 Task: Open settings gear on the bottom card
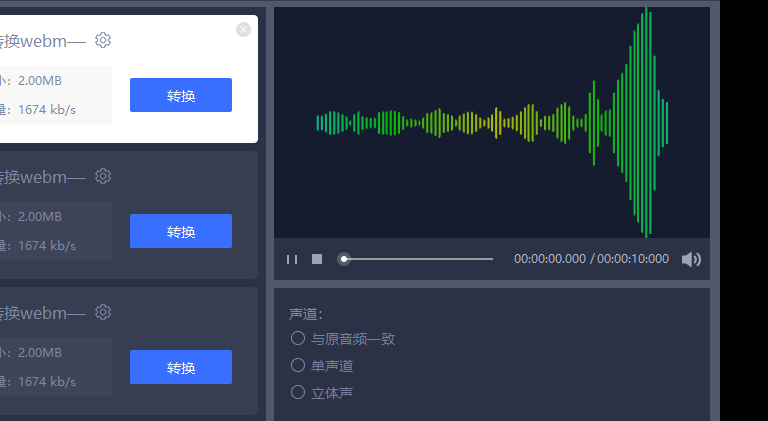tap(103, 312)
